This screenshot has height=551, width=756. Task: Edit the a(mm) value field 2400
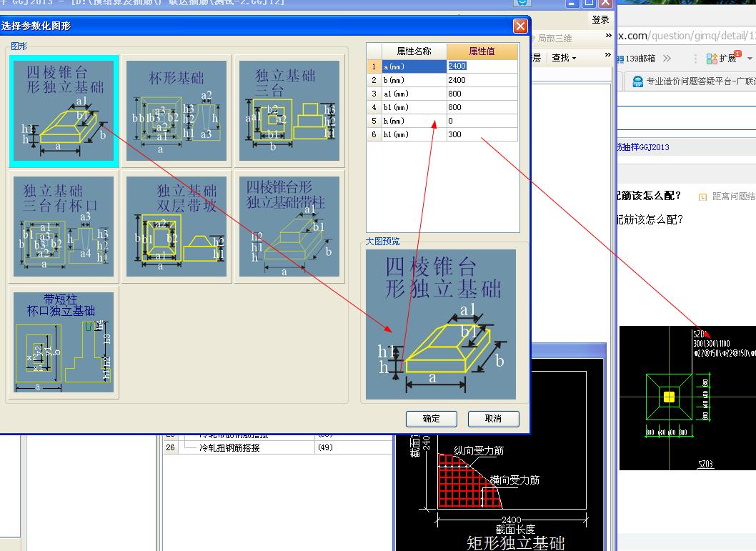click(x=482, y=66)
